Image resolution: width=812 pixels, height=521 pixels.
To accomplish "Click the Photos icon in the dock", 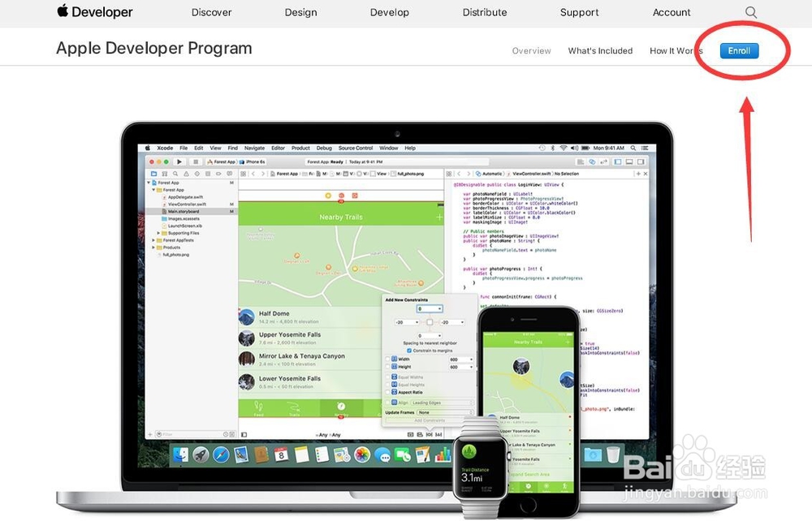I will click(x=362, y=454).
